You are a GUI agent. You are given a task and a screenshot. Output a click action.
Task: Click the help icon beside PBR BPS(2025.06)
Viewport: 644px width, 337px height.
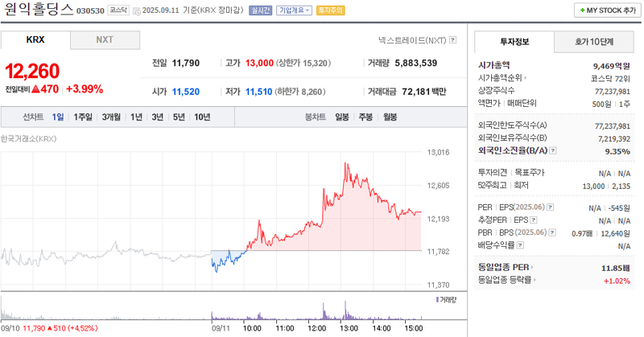coord(552,232)
